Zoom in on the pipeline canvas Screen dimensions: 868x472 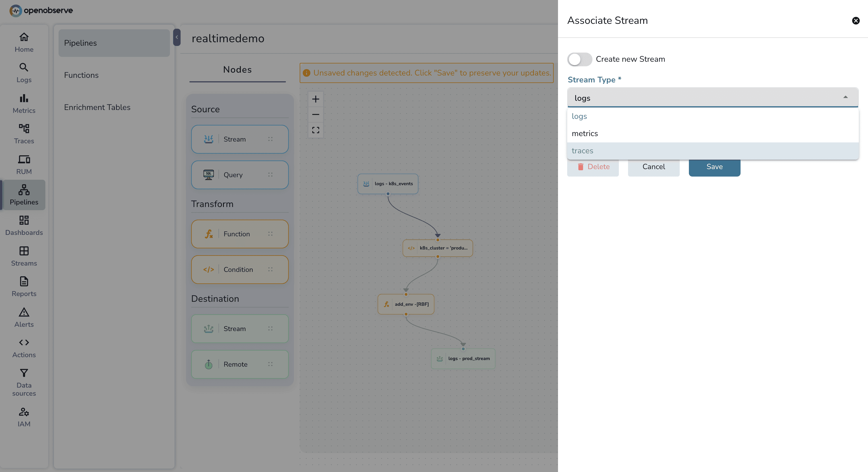(316, 99)
